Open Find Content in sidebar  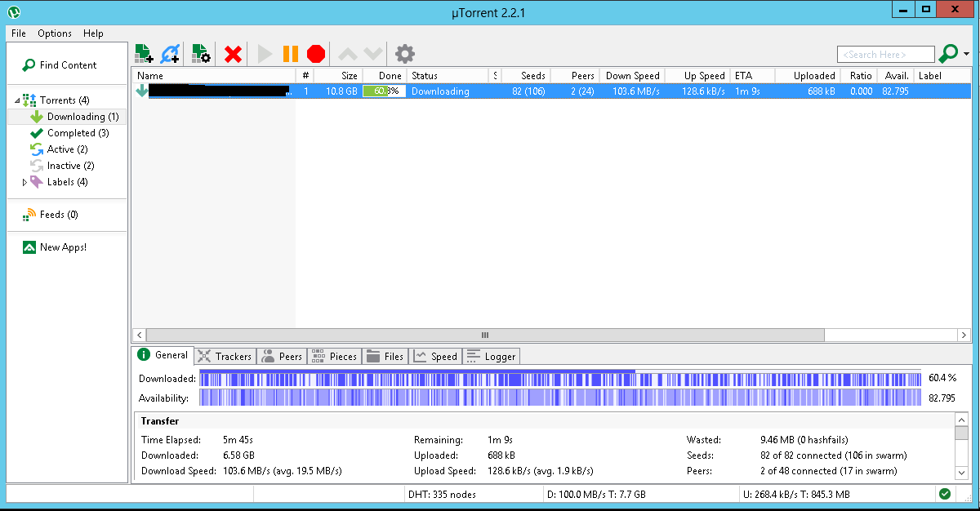coord(68,65)
